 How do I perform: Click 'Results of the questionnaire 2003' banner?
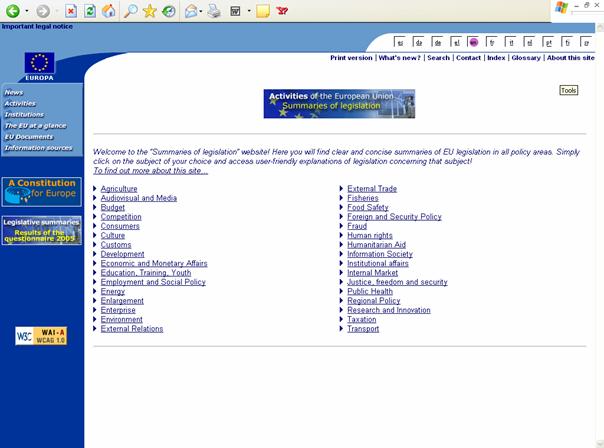coord(42,230)
